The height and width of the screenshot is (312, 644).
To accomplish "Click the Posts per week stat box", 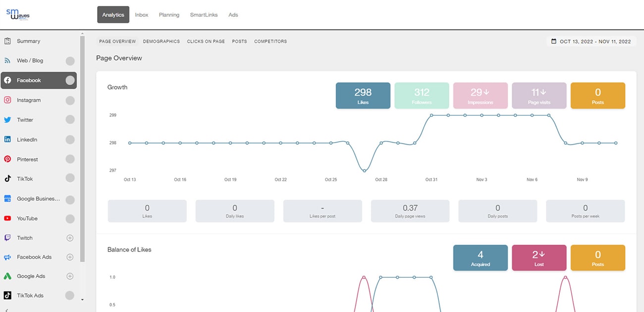I will (586, 211).
